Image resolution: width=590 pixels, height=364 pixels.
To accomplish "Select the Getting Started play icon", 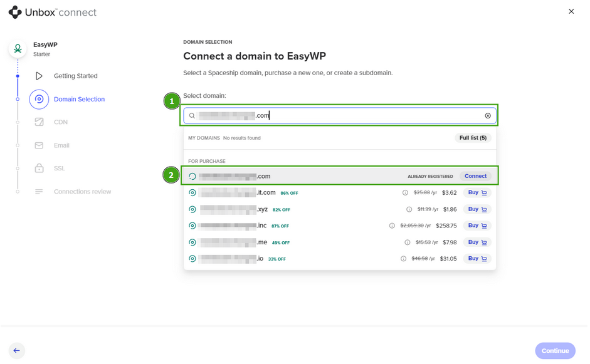I will (x=40, y=75).
